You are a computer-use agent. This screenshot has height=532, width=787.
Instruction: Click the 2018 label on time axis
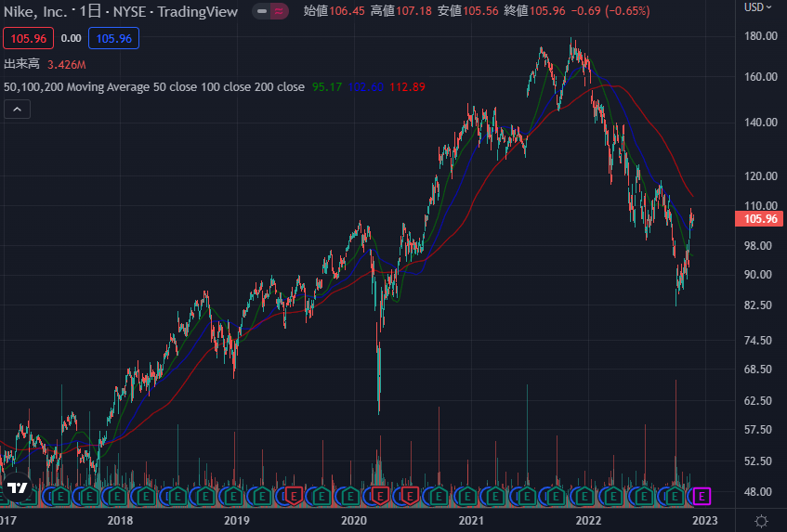pyautogui.click(x=120, y=521)
